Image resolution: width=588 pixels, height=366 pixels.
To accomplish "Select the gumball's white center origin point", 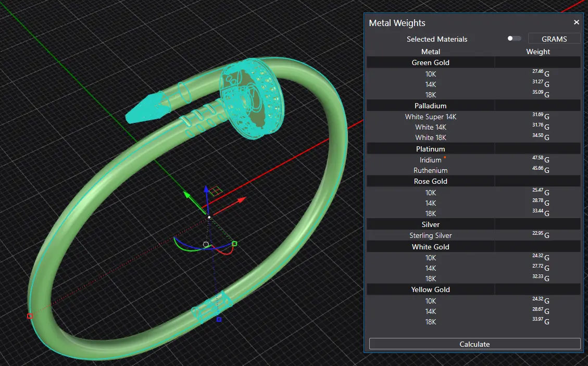I will 209,217.
